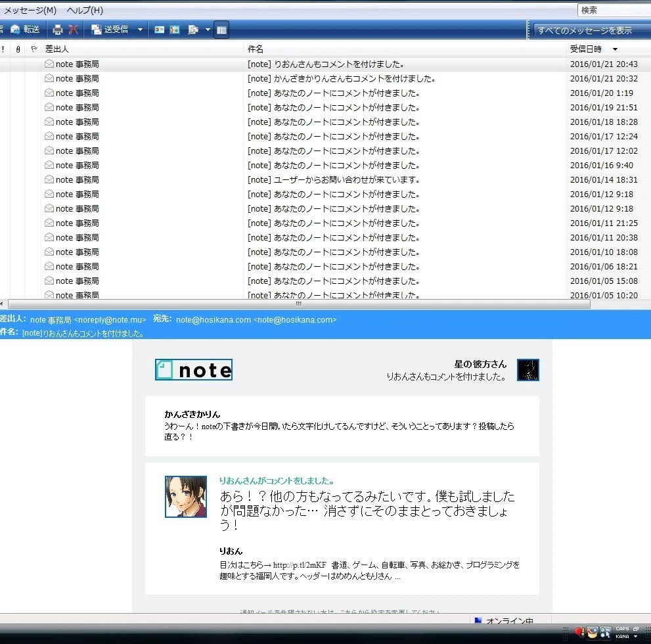Click the IME tools cursor icon
The height and width of the screenshot is (644, 651).
pyautogui.click(x=605, y=632)
